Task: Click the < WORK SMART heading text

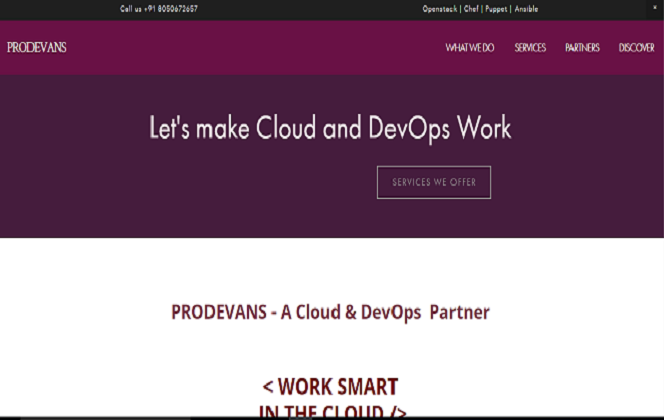Action: [330, 387]
